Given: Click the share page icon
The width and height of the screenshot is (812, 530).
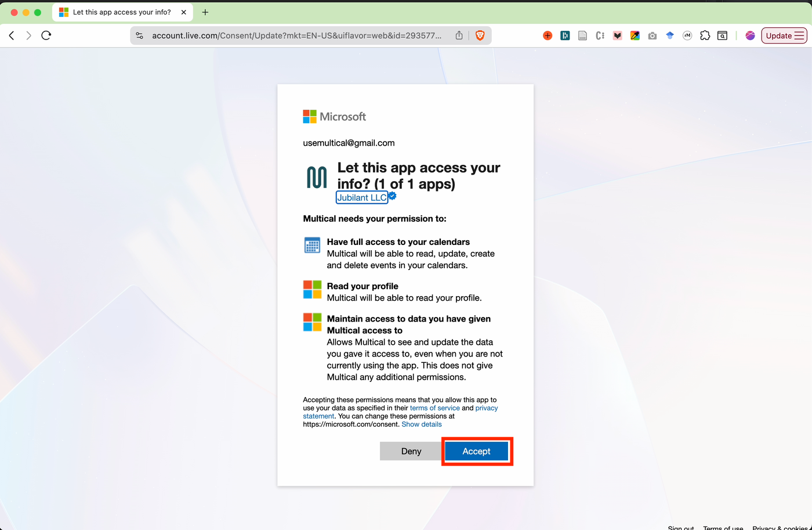Looking at the screenshot, I should tap(459, 35).
